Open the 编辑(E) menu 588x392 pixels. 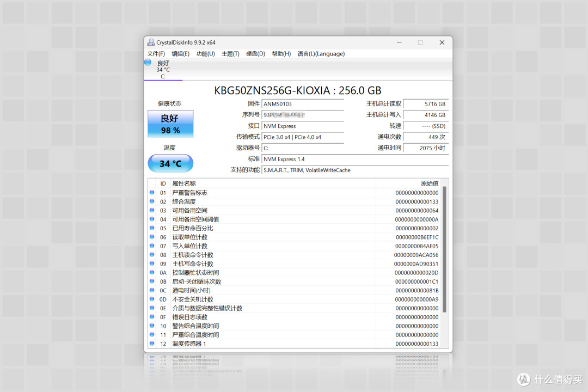(x=180, y=54)
